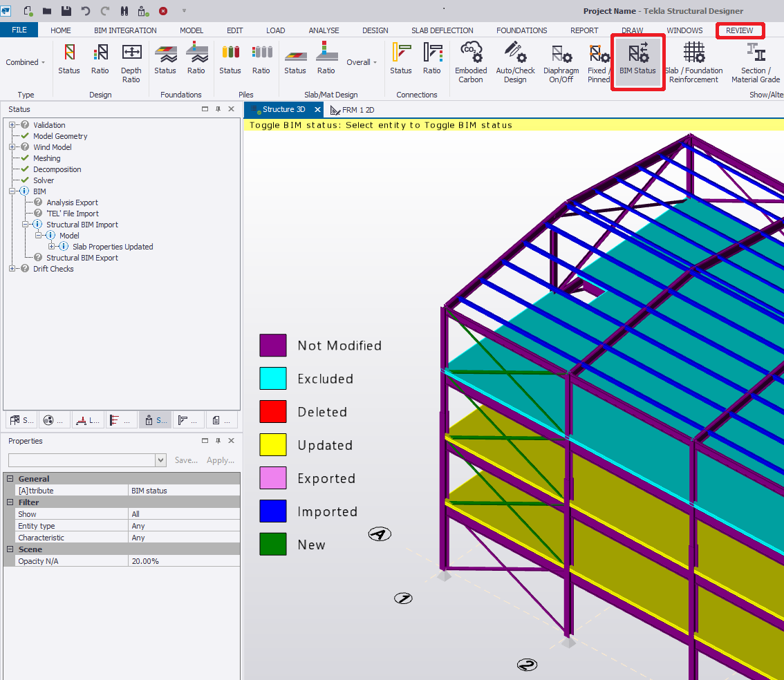Open the Combined type dropdown

click(x=26, y=62)
